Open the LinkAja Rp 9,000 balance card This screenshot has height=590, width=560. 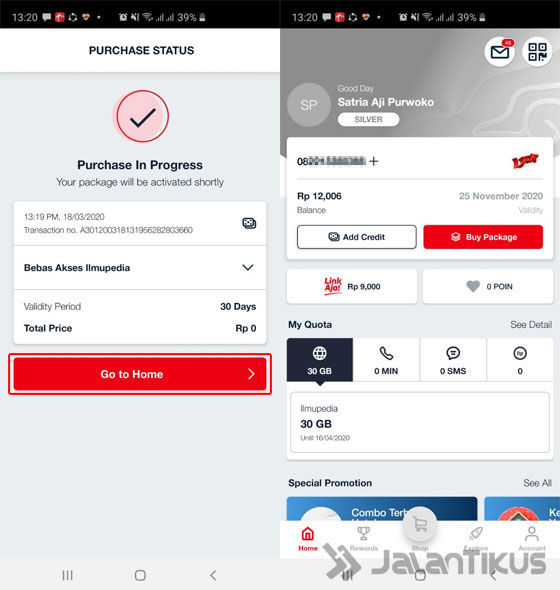352,287
